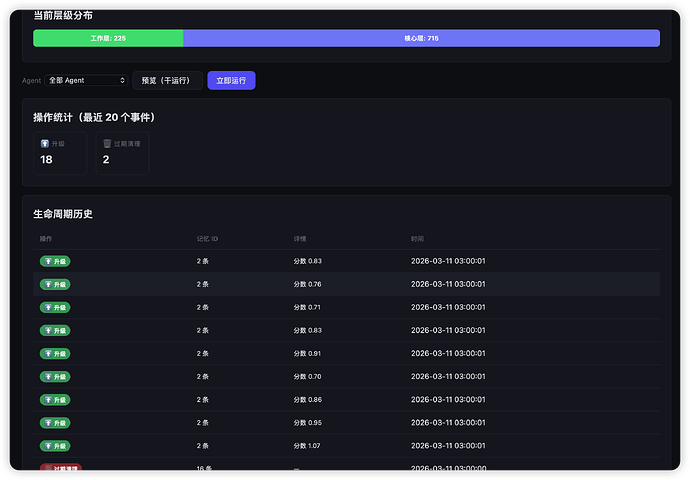Click the 分数 0.71 detail cell

307,307
